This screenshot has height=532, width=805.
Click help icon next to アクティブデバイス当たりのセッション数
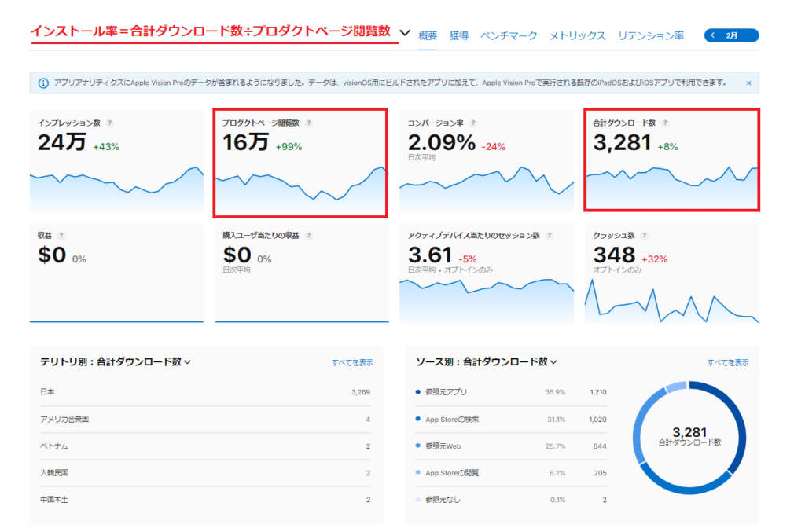550,236
